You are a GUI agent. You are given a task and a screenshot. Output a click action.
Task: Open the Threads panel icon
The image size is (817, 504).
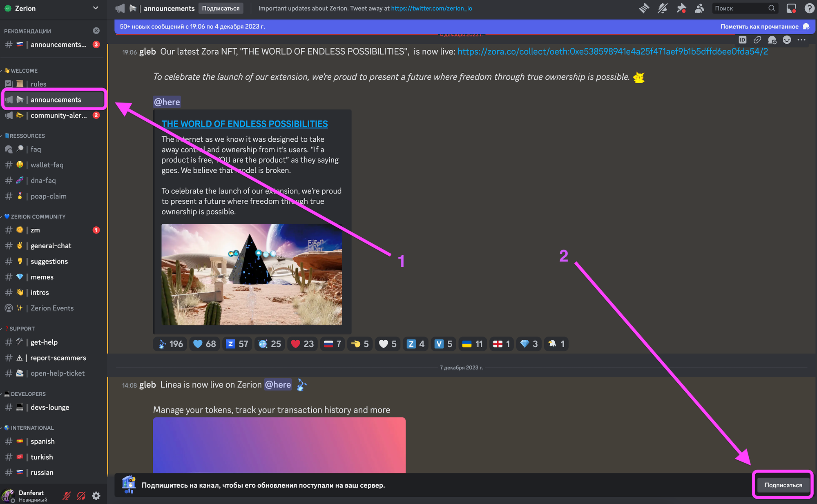(644, 8)
